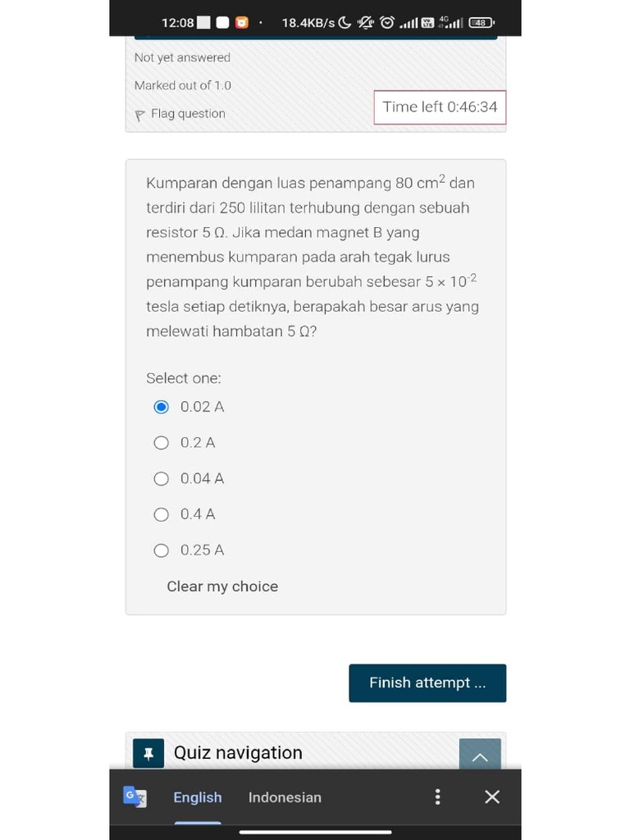Pick the 0.4 A radio option
The height and width of the screenshot is (840, 630).
point(162,514)
